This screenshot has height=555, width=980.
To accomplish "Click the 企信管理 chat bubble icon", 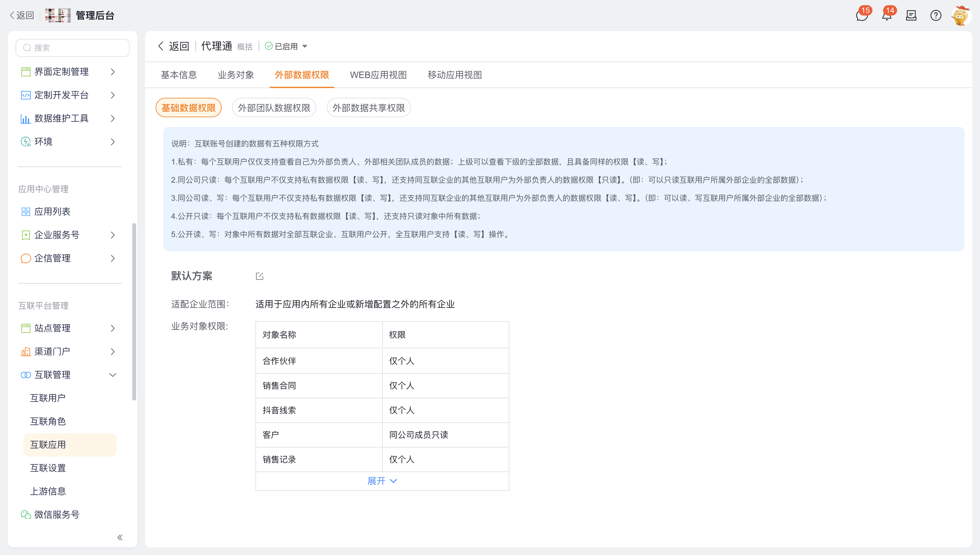I will click(x=26, y=258).
